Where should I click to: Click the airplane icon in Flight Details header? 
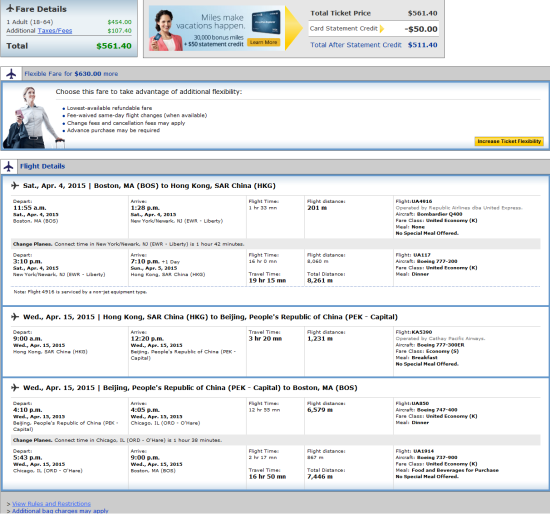pyautogui.click(x=9, y=167)
